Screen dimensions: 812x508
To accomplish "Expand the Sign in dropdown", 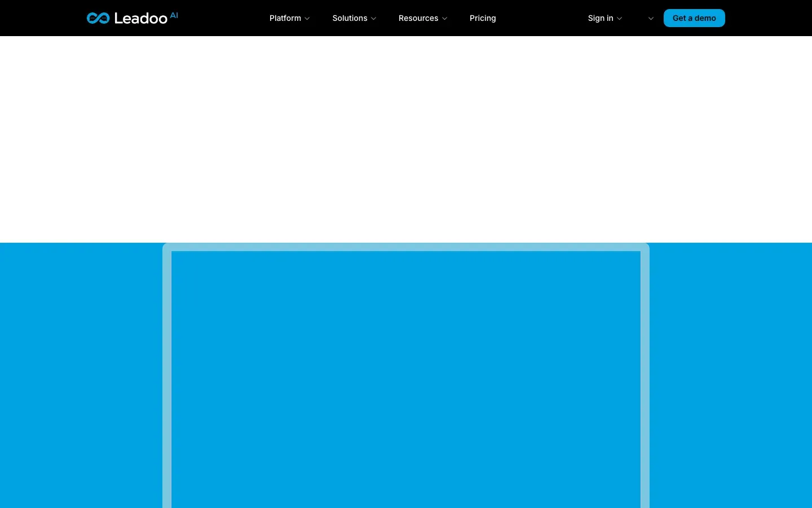I will pyautogui.click(x=605, y=18).
